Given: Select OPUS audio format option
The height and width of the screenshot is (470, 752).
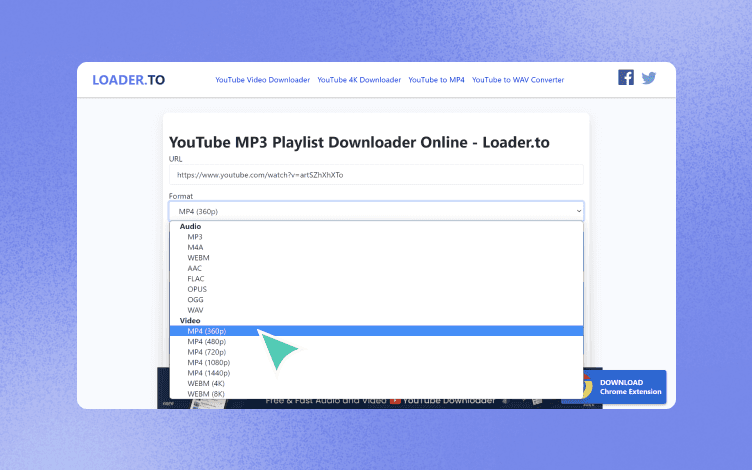Looking at the screenshot, I should point(376,289).
